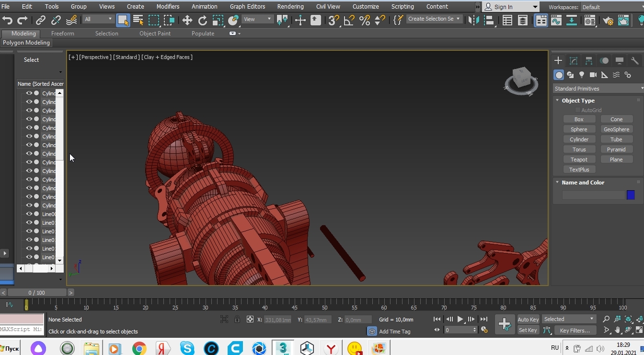Screen dimensions: 644x355
Task: Open the Sign In dropdown
Action: (510, 7)
